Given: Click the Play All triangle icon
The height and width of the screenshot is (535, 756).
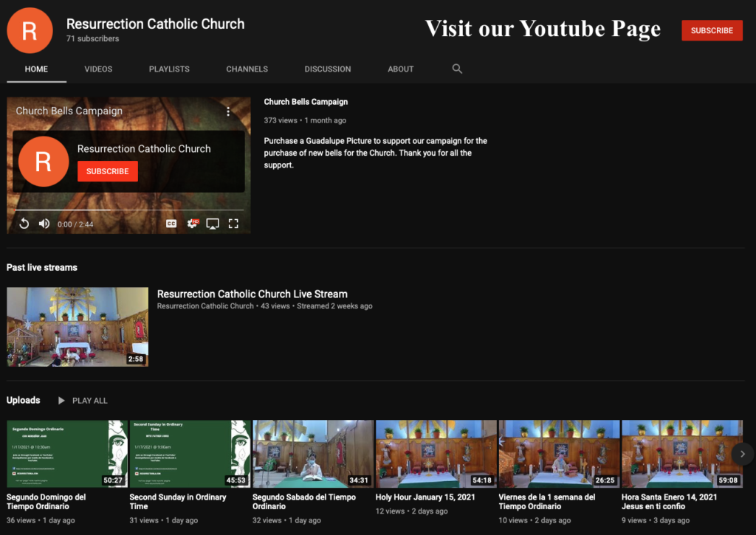Looking at the screenshot, I should pos(61,401).
